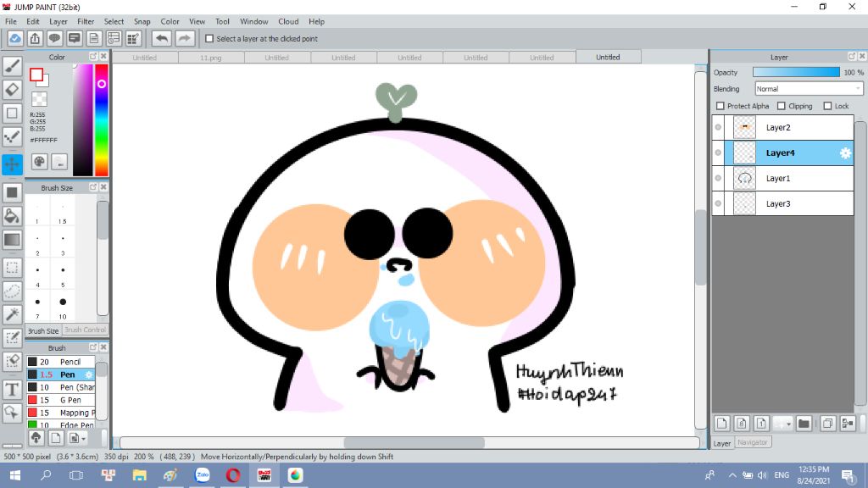Select the G Pen brush
The width and height of the screenshot is (868, 488).
pyautogui.click(x=61, y=400)
